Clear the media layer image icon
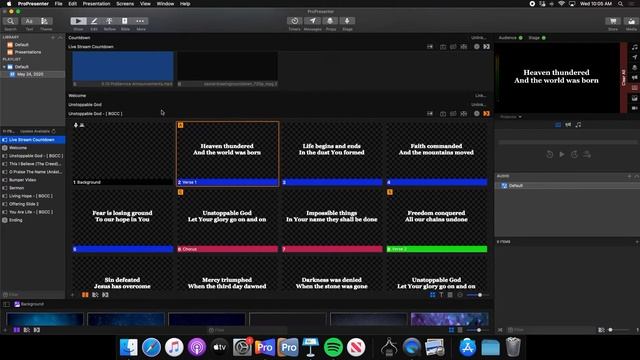 coord(635,98)
